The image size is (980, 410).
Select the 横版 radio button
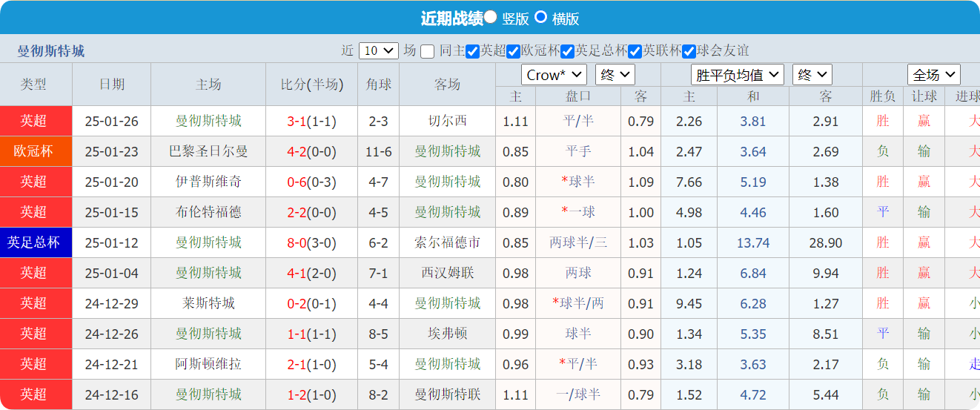(541, 17)
